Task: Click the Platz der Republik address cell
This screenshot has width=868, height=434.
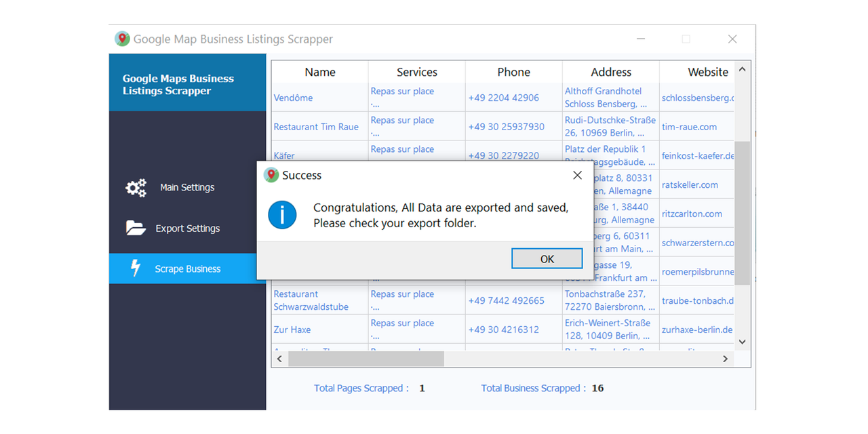Action: [x=611, y=155]
